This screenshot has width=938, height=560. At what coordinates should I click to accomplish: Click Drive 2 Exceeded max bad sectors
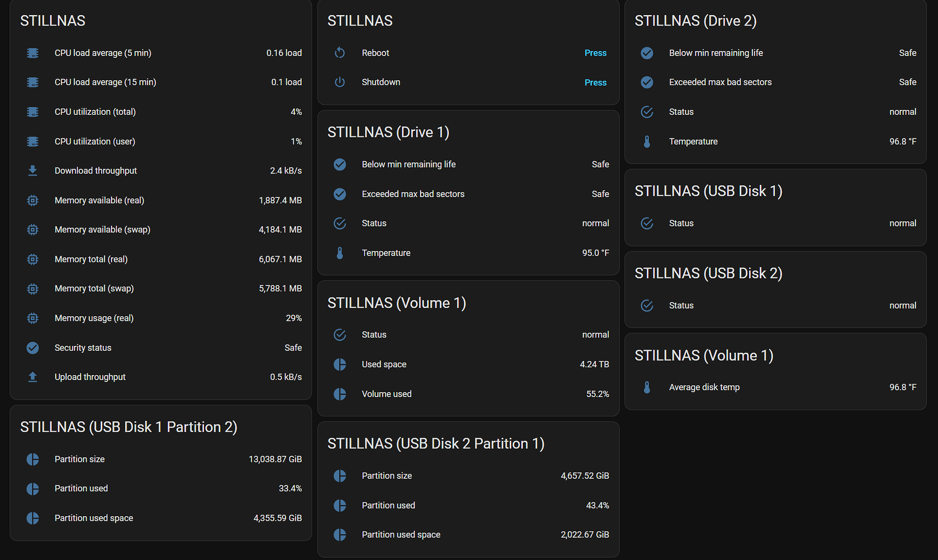[x=720, y=82]
